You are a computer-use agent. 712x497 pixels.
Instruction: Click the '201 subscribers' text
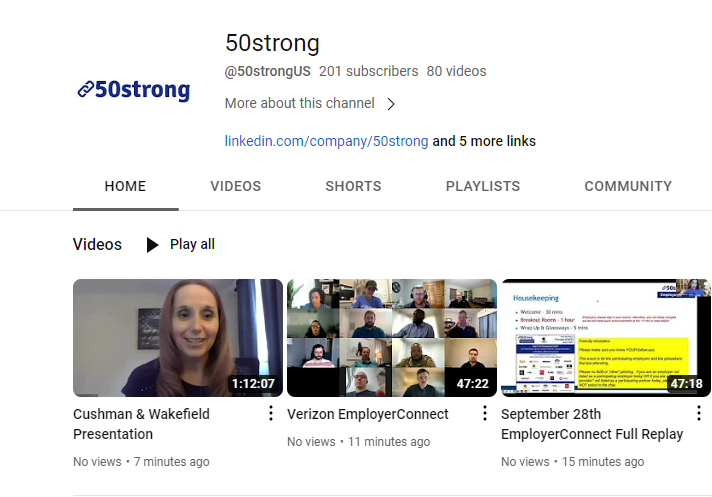pyautogui.click(x=368, y=71)
